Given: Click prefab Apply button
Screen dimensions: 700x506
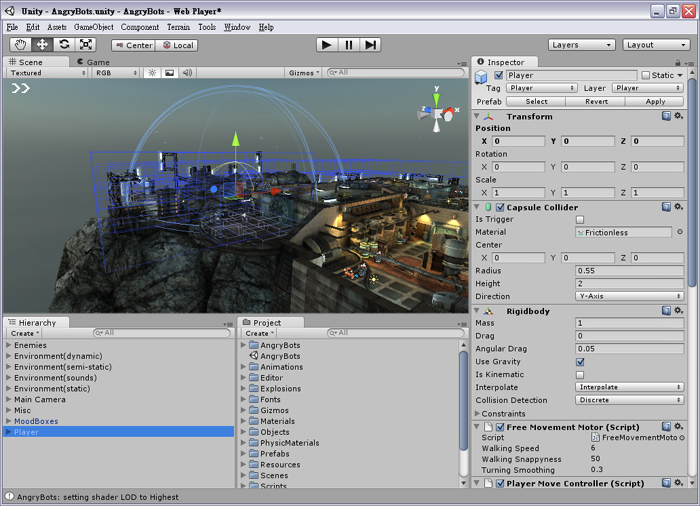Looking at the screenshot, I should pos(655,101).
